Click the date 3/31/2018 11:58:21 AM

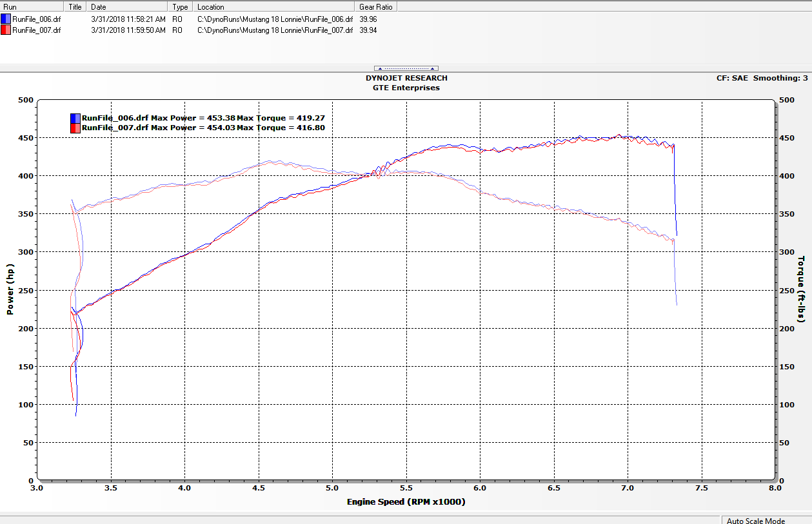[x=128, y=19]
